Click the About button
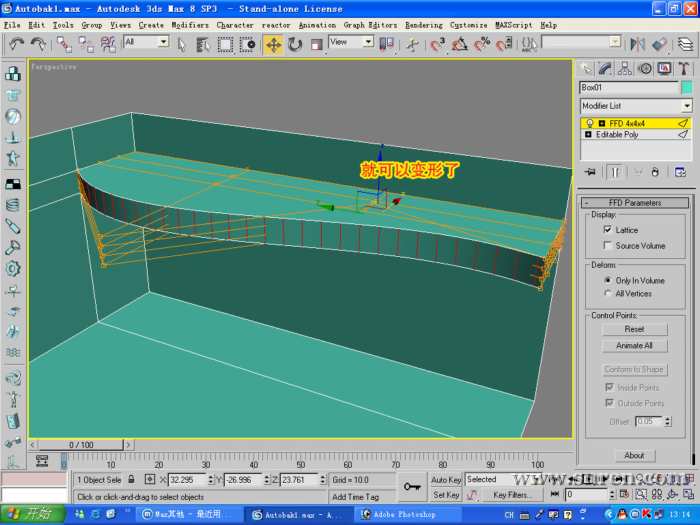 (x=634, y=455)
